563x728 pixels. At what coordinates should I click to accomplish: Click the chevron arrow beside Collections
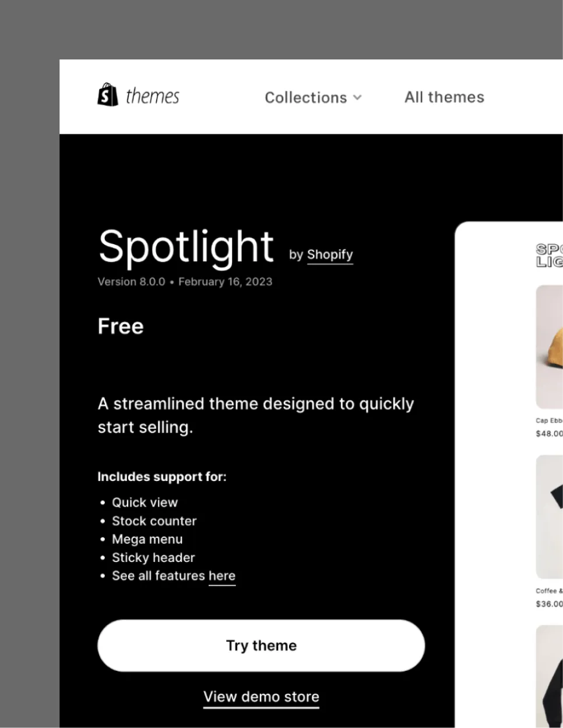pos(358,98)
